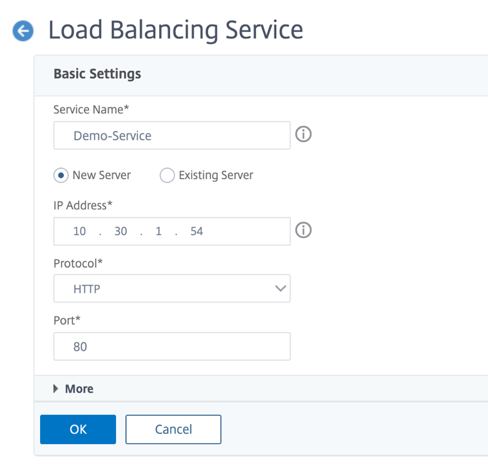Click the More disclosure triangle
This screenshot has height=471, width=488.
click(56, 389)
